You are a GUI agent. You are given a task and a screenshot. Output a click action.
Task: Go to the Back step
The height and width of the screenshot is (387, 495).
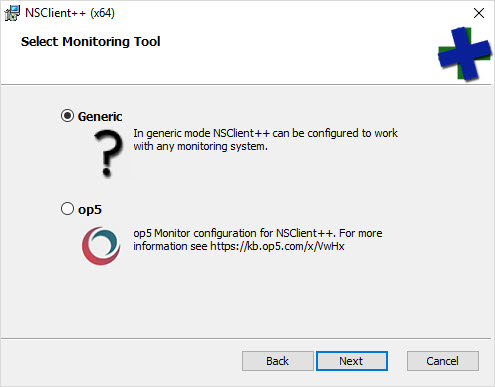click(277, 361)
